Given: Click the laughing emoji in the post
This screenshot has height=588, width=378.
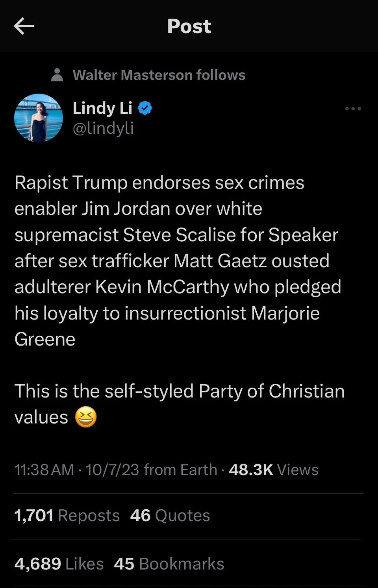Looking at the screenshot, I should [x=86, y=417].
